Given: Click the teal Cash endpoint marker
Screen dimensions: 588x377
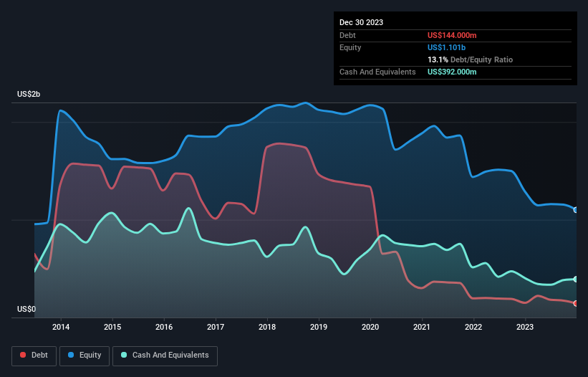Looking at the screenshot, I should click(x=576, y=279).
